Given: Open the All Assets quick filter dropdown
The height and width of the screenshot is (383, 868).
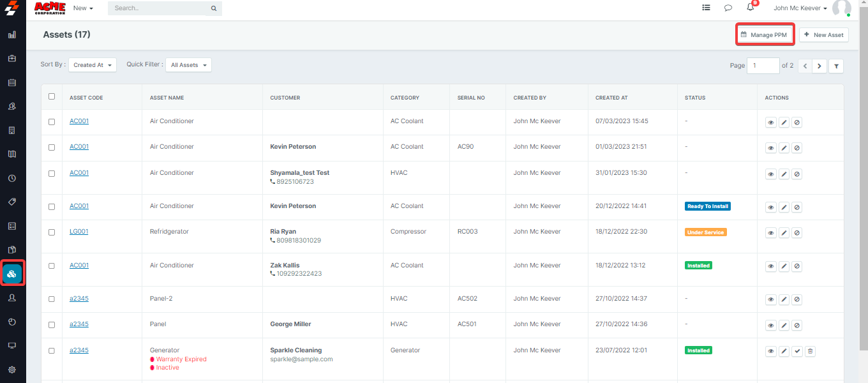Looking at the screenshot, I should [188, 65].
